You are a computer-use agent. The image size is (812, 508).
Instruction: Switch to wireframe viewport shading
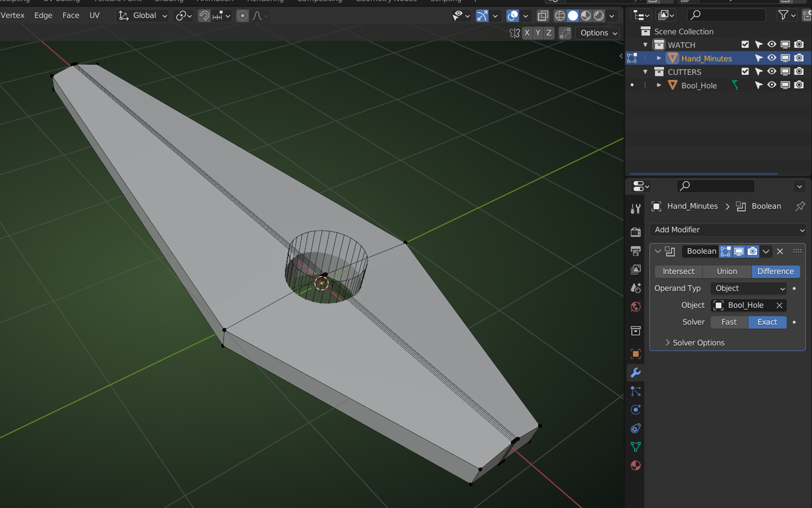pos(560,16)
